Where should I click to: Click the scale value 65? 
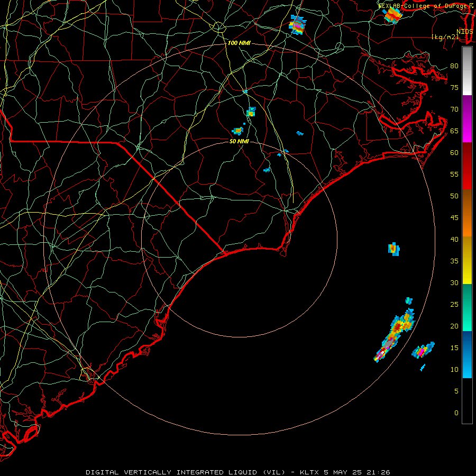click(x=454, y=131)
